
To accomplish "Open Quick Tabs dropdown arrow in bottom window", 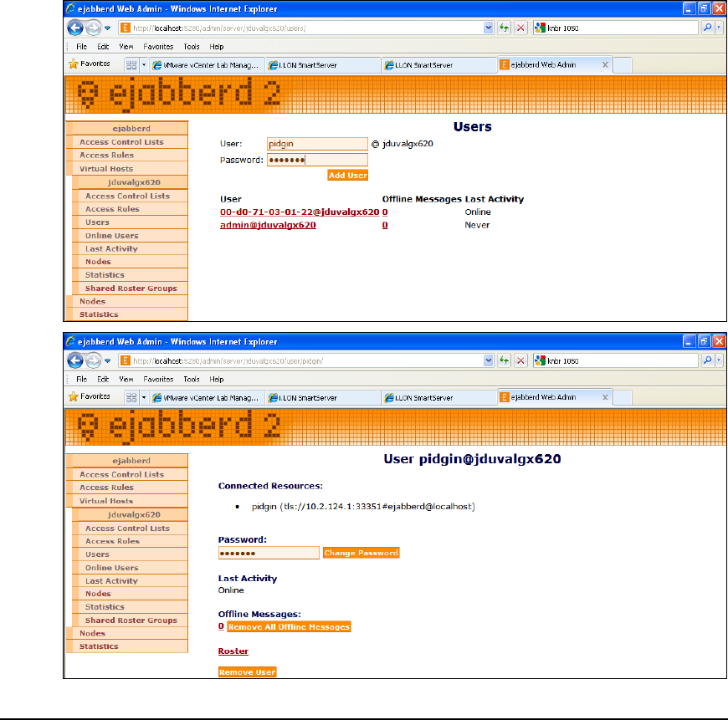I will tap(144, 397).
